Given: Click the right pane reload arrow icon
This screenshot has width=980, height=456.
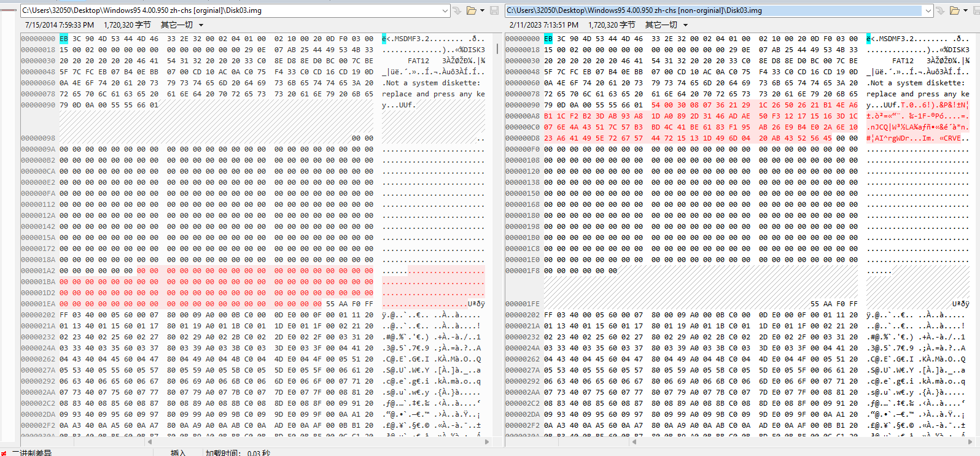Looking at the screenshot, I should point(940,10).
